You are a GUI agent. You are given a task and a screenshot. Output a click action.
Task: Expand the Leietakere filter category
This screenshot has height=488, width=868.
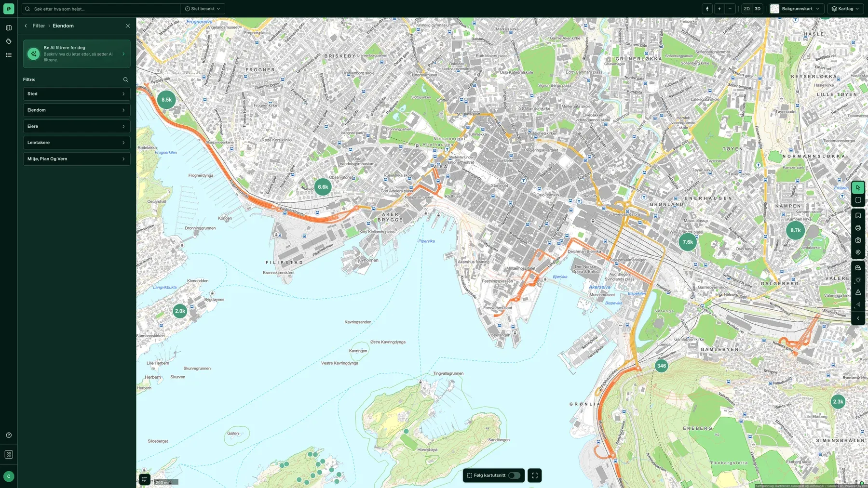pos(77,143)
